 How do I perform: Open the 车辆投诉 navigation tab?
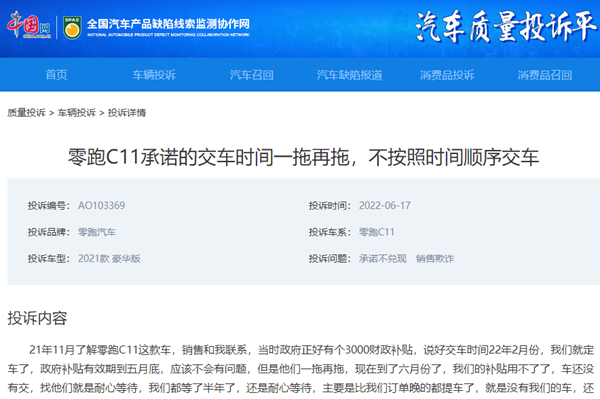154,75
